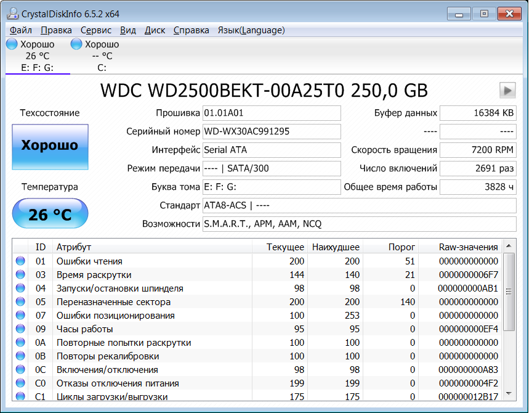This screenshot has width=532, height=413.
Task: Select row 'Отказы отключения питания'
Action: point(257,383)
